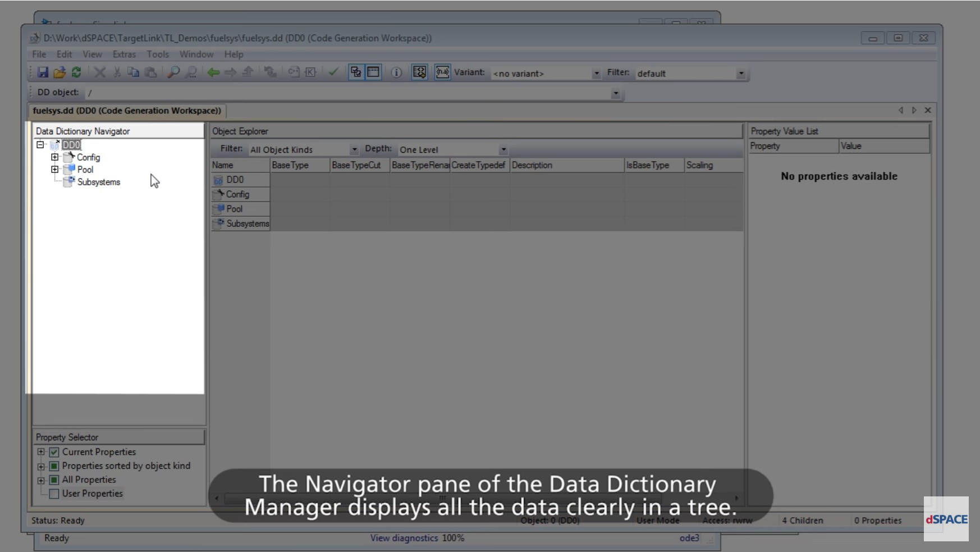Click the toolbar icon left of n.a.
This screenshot has width=980, height=552.
click(x=419, y=72)
